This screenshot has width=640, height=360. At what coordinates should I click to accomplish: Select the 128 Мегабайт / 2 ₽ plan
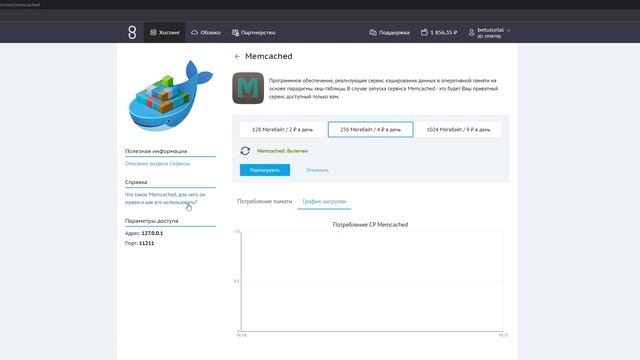tap(282, 129)
